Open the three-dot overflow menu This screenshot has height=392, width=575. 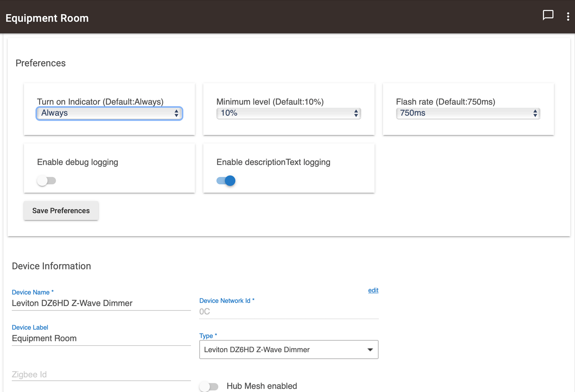click(x=568, y=16)
